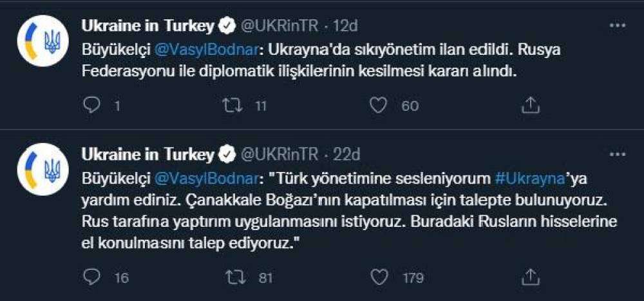
Task: Click Ukraine in Turkey avatar on first tweet
Action: pos(43,42)
